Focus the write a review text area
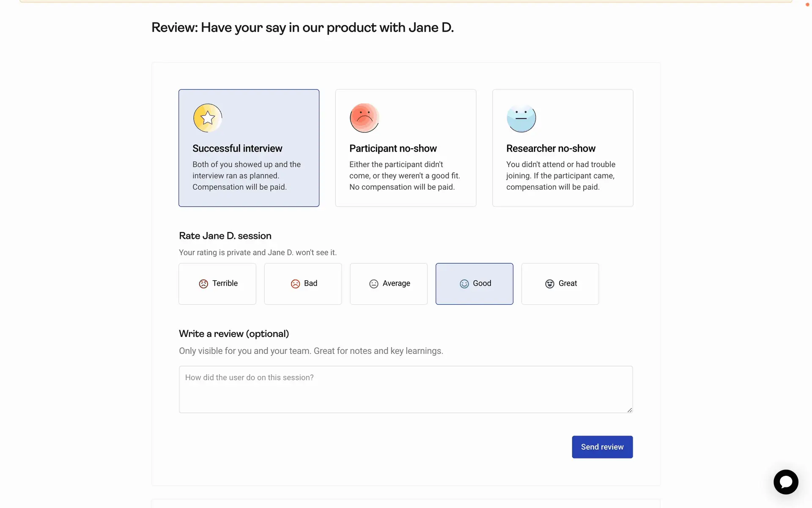The image size is (812, 508). coord(405,389)
